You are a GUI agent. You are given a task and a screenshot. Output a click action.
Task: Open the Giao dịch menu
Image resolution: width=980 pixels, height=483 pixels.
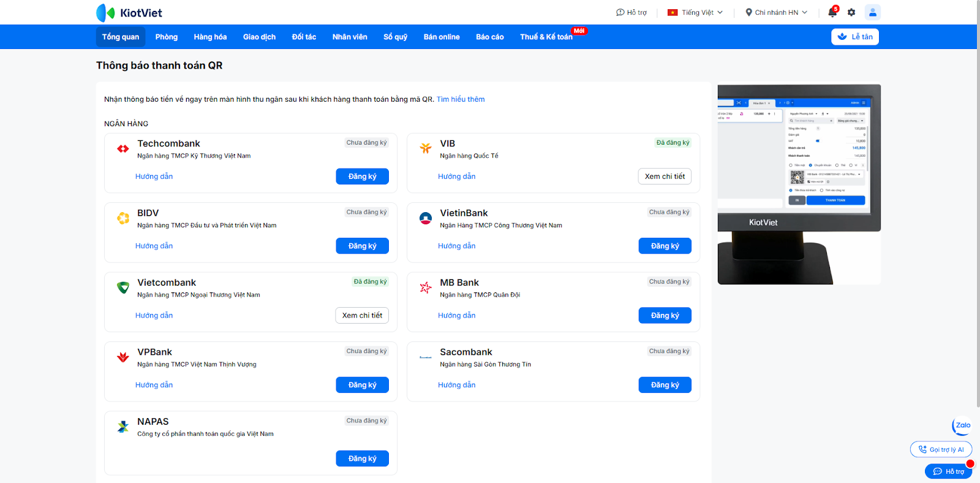click(259, 37)
